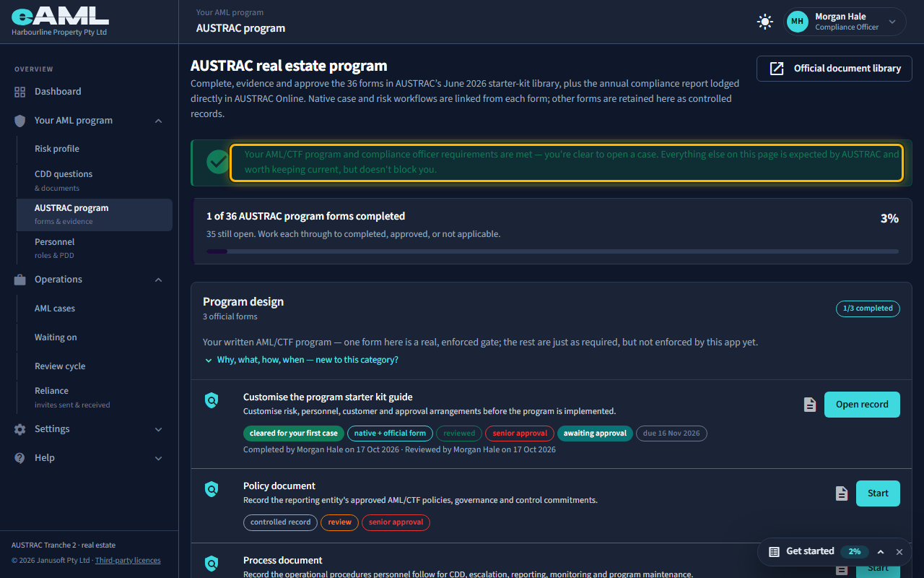Click the Operations briefcase icon
The height and width of the screenshot is (578, 924).
point(19,280)
